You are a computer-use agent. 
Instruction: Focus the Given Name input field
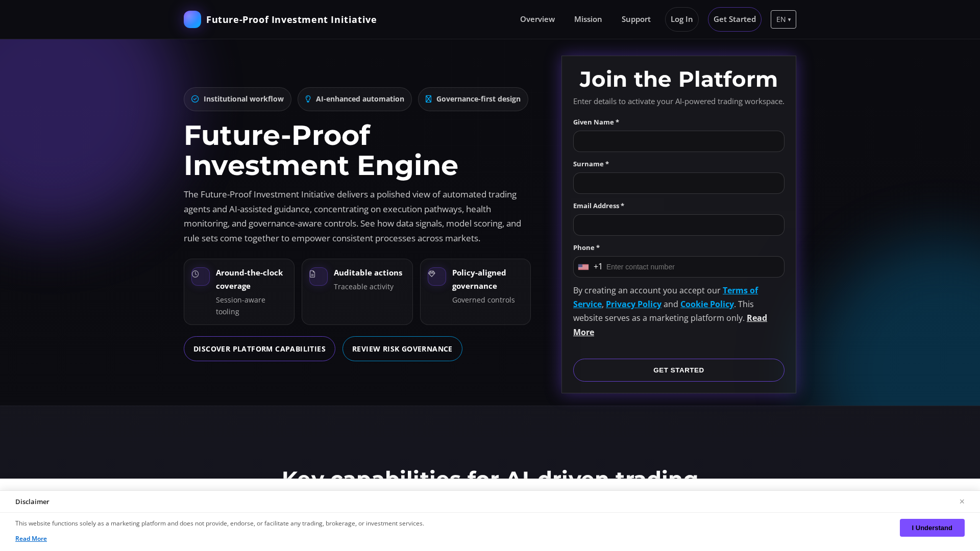coord(679,141)
